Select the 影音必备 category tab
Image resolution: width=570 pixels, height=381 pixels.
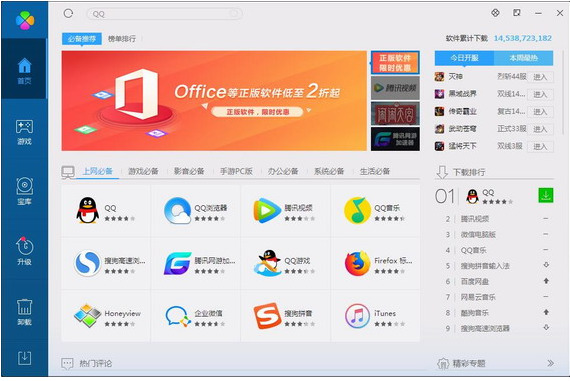[189, 171]
